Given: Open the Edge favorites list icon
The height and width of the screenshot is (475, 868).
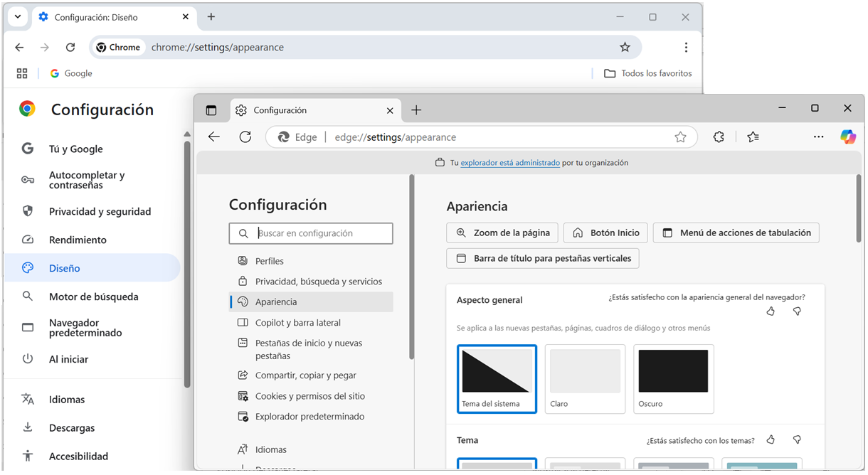Looking at the screenshot, I should click(752, 137).
